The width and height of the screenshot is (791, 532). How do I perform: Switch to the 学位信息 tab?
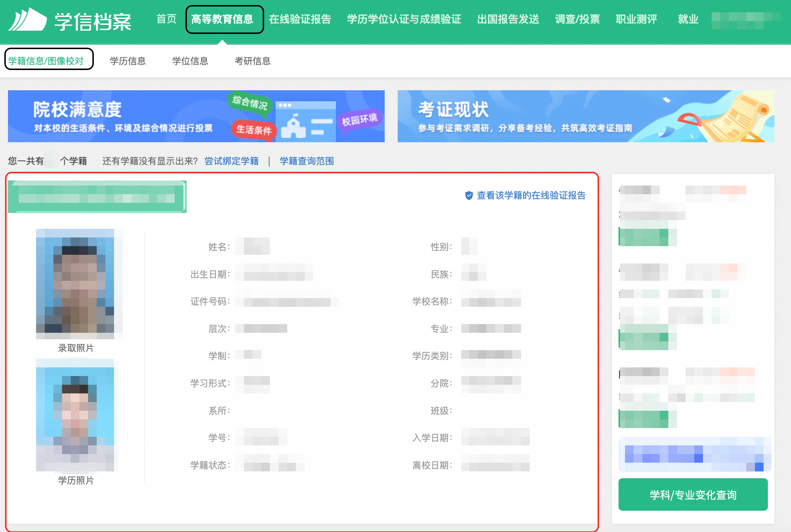pyautogui.click(x=190, y=61)
